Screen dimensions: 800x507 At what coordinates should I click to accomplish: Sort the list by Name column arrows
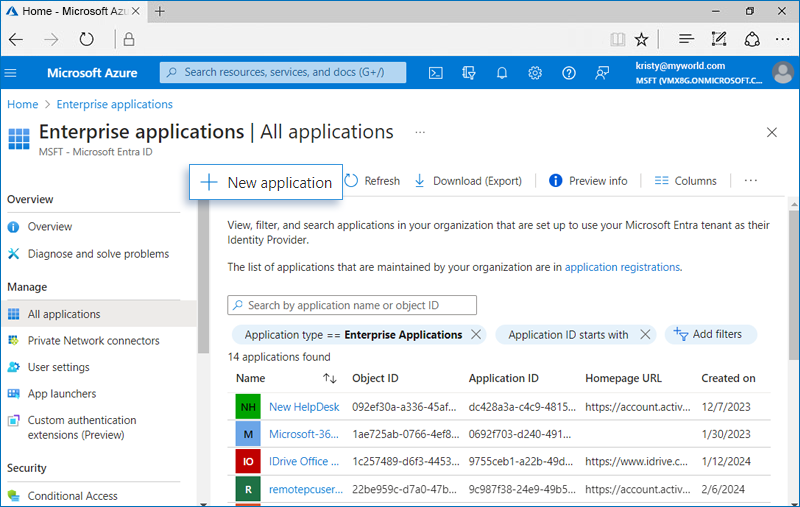tap(329, 379)
